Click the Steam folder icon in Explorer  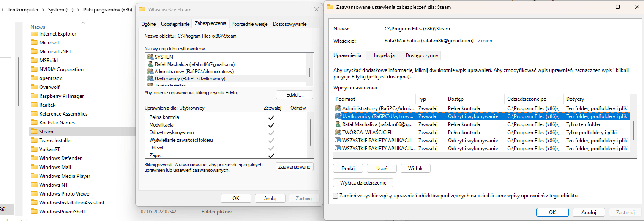point(34,132)
